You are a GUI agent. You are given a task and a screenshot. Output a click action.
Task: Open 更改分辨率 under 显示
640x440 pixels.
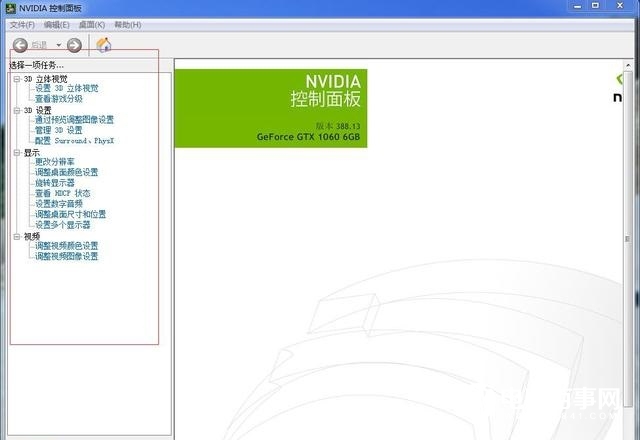tap(54, 162)
